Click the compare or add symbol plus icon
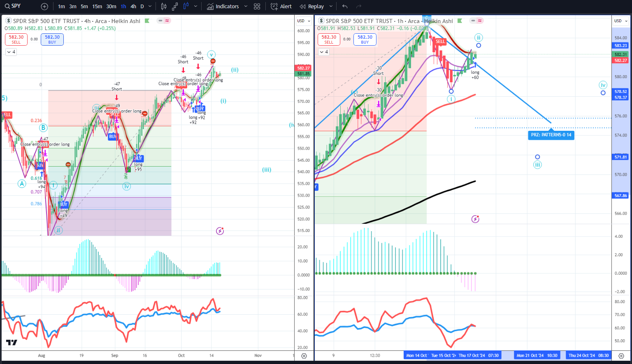The width and height of the screenshot is (632, 364). point(44,7)
